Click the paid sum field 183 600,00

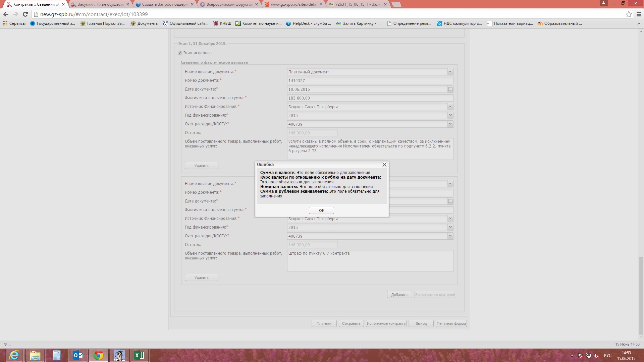point(370,98)
